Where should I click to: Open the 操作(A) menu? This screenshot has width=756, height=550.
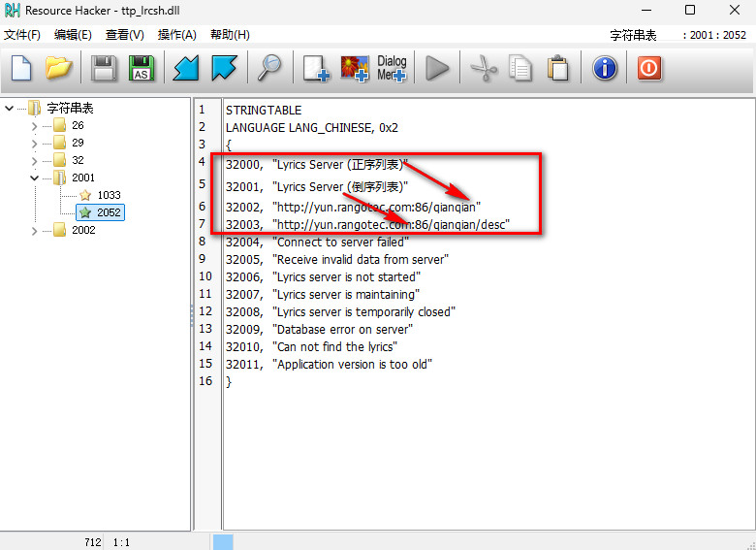tap(176, 35)
